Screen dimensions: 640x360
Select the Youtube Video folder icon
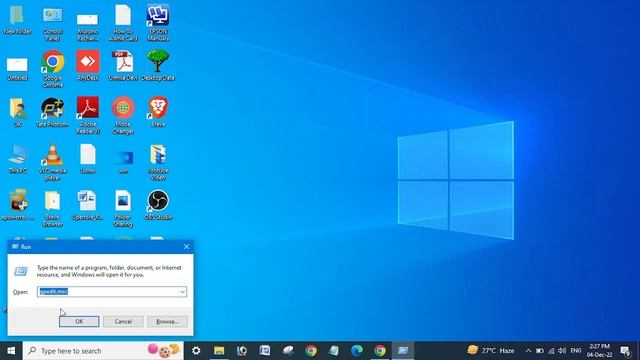click(158, 162)
